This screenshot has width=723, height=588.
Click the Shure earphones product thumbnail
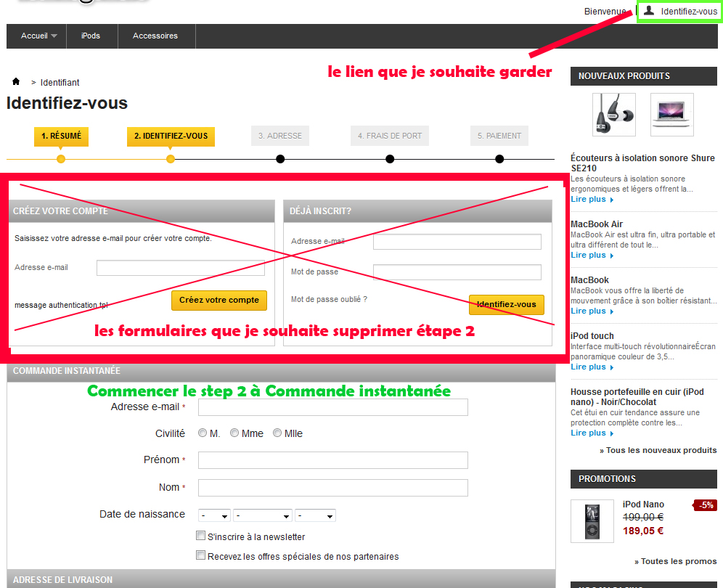(x=613, y=115)
